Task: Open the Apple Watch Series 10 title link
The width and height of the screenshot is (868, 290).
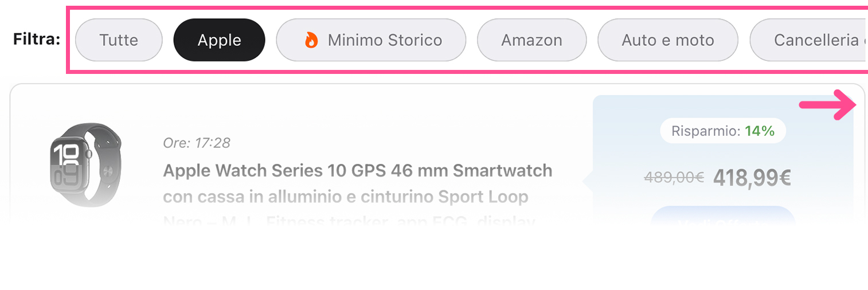Action: click(358, 171)
